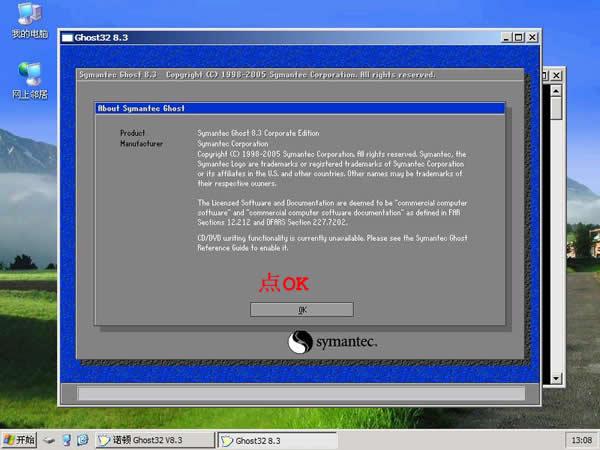The image size is (600, 450).
Task: Click the background window scrollbar thumb
Action: (x=556, y=108)
